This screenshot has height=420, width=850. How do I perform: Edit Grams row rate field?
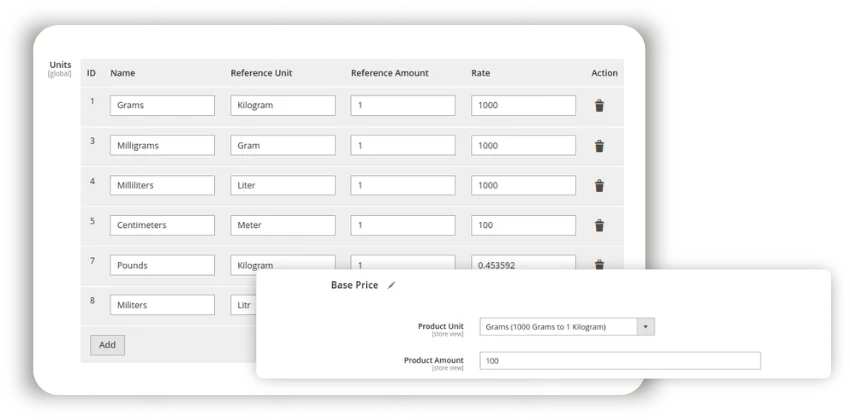click(523, 105)
